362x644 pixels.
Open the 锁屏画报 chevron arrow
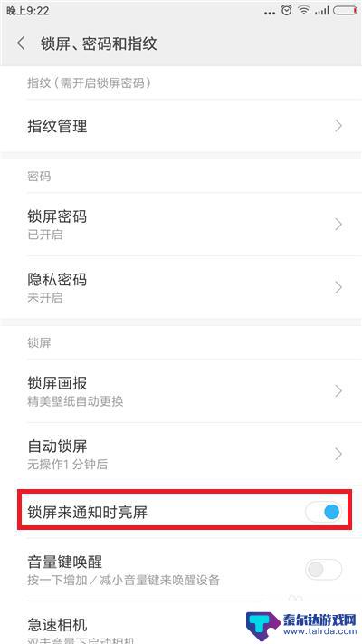coord(338,391)
